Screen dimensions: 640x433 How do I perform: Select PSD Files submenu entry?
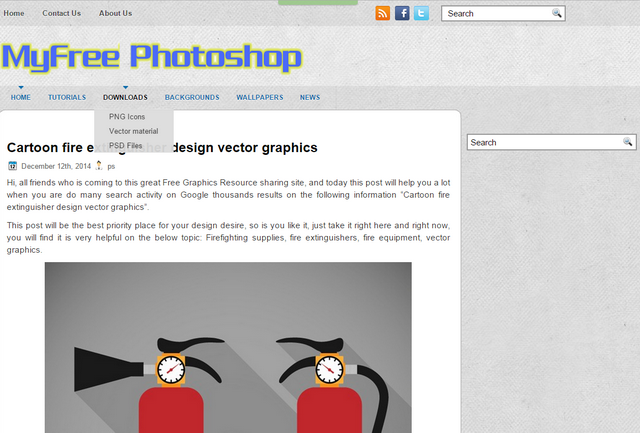[125, 146]
